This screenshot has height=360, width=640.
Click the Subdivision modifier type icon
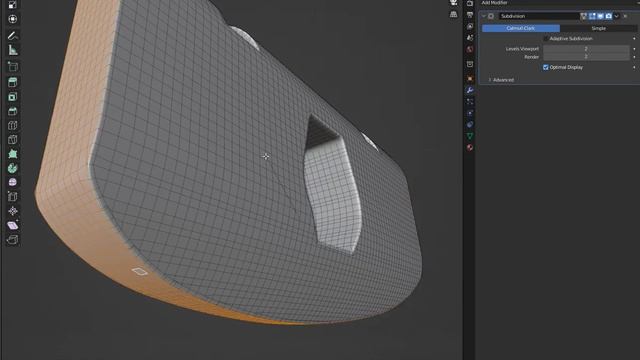tap(491, 16)
